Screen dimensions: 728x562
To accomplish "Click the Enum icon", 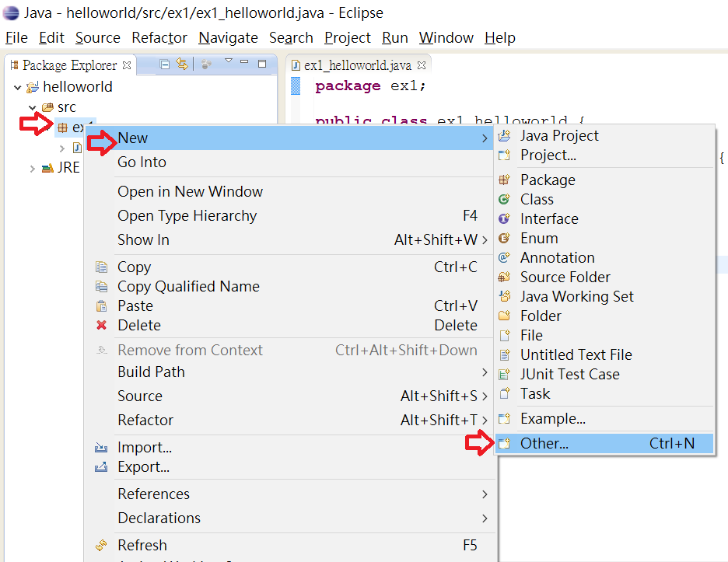I will click(504, 238).
